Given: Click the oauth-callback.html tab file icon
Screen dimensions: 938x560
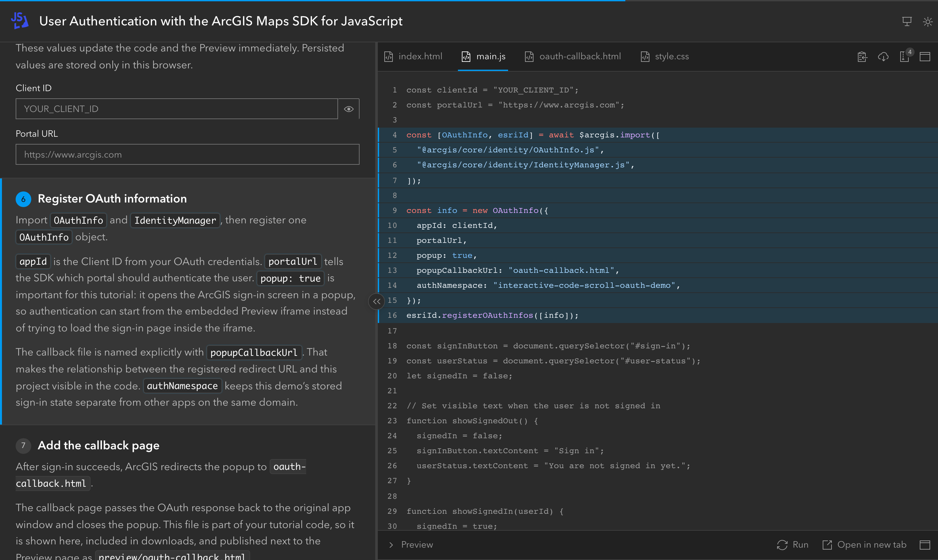Looking at the screenshot, I should click(x=529, y=57).
